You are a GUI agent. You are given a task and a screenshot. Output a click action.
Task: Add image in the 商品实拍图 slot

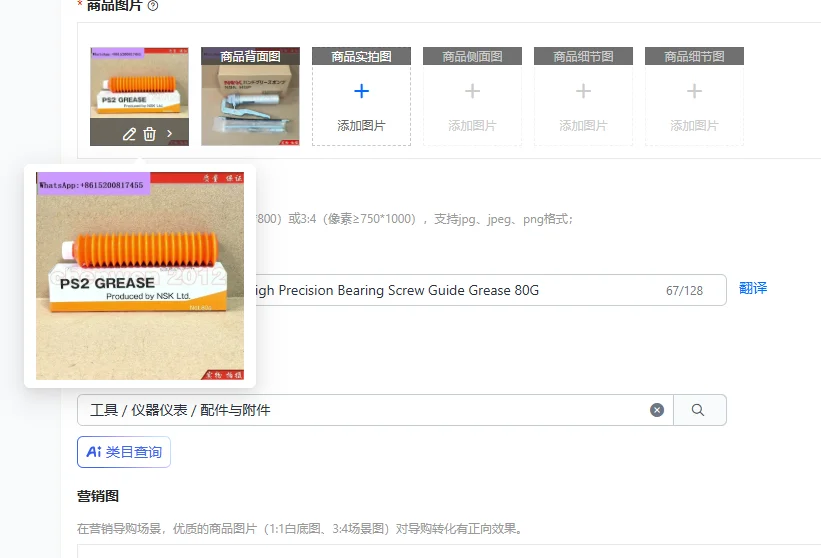361,96
